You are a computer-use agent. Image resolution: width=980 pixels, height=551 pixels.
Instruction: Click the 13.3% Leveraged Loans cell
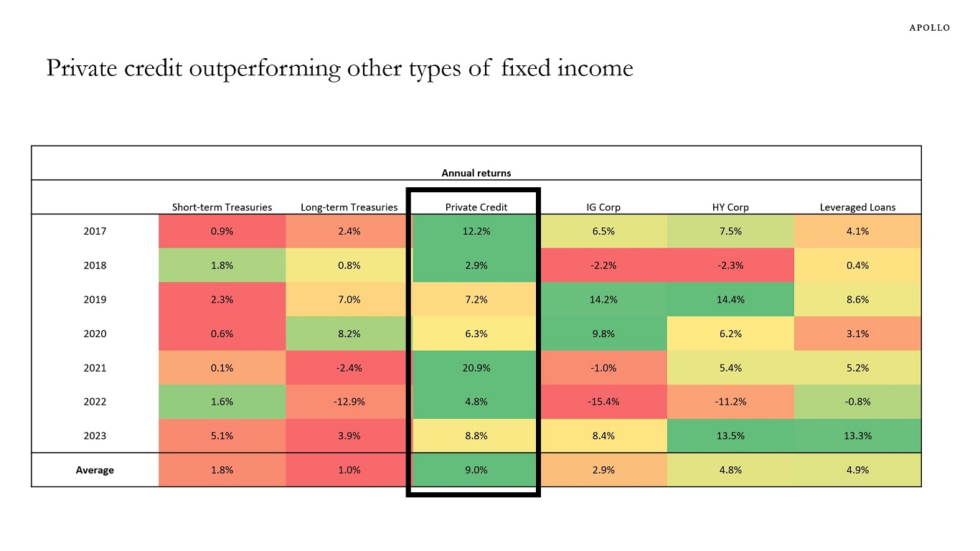click(857, 435)
